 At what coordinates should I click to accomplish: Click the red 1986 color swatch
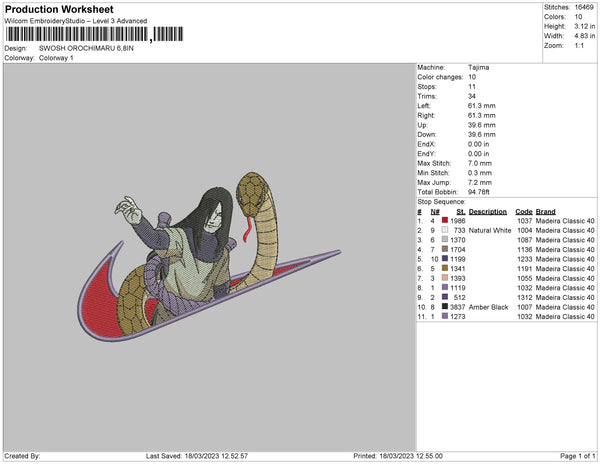click(445, 220)
